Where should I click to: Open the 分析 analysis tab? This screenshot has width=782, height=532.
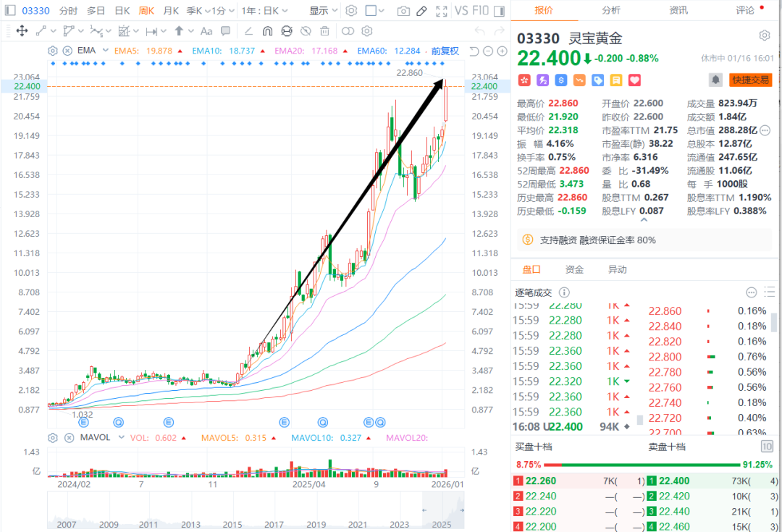pos(611,10)
